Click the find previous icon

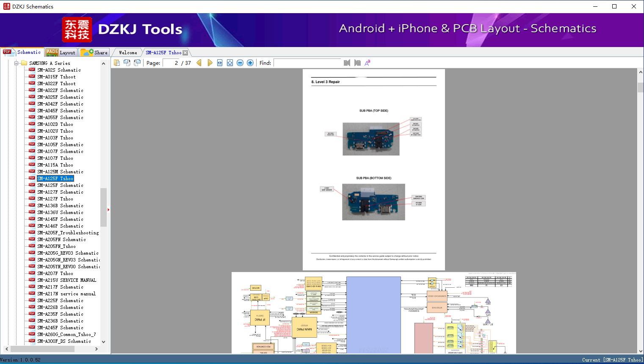[x=347, y=63]
